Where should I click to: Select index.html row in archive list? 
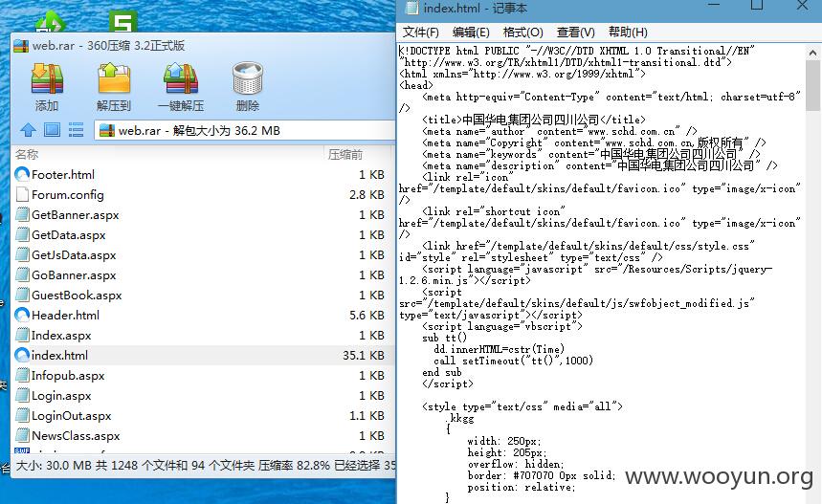(x=201, y=355)
